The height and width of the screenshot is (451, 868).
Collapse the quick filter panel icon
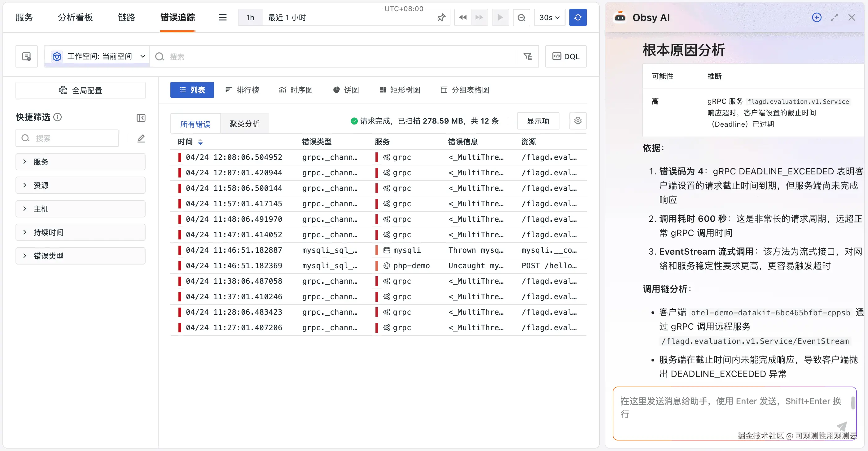(141, 118)
